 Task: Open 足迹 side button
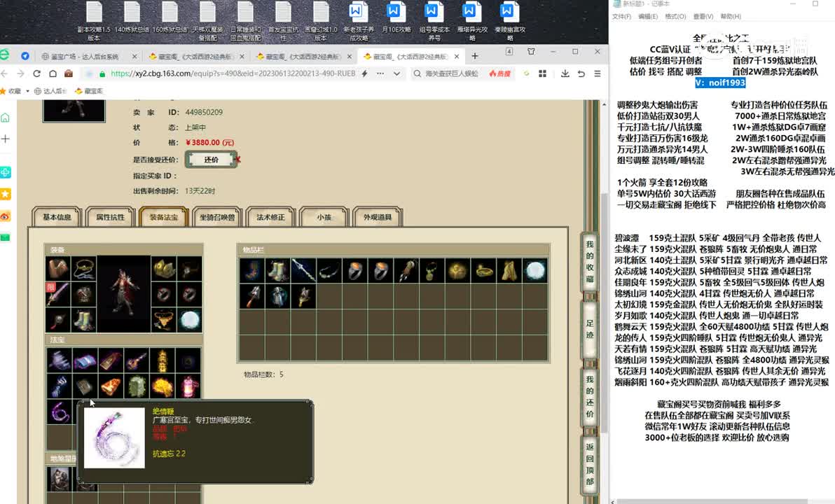[590, 329]
